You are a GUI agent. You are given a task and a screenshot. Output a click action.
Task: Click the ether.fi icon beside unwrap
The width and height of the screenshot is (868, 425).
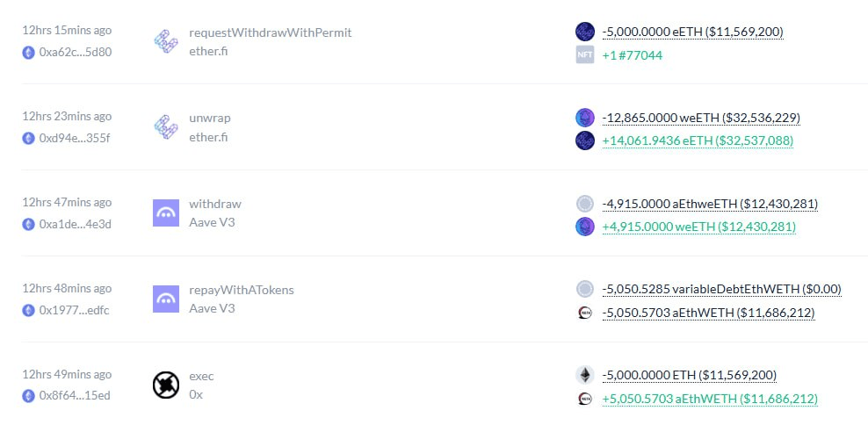166,126
